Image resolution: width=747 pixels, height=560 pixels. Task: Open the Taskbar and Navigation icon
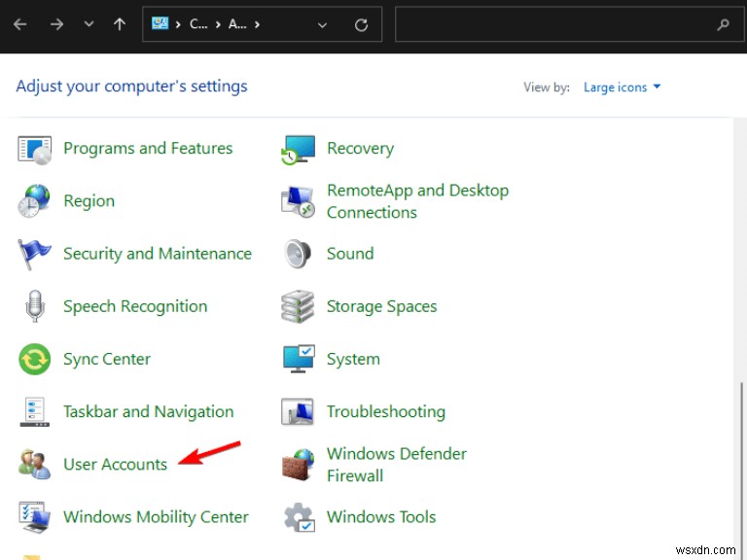[34, 411]
